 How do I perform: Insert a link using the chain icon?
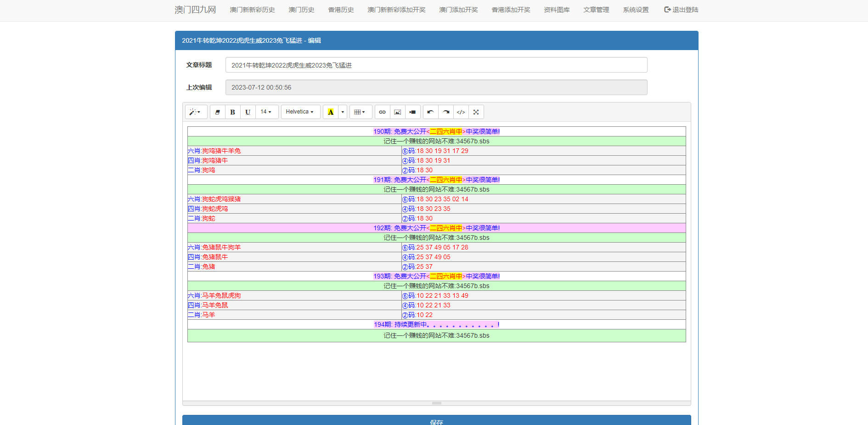pyautogui.click(x=383, y=112)
